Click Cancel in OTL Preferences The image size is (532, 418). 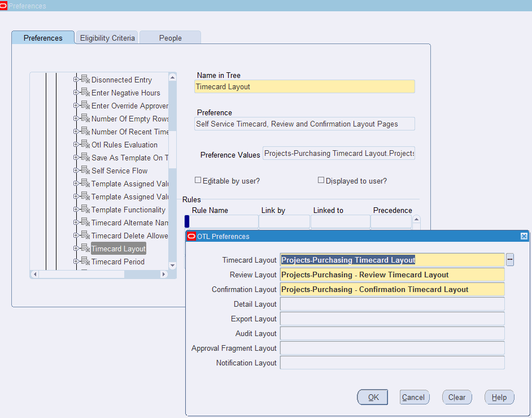coord(415,397)
